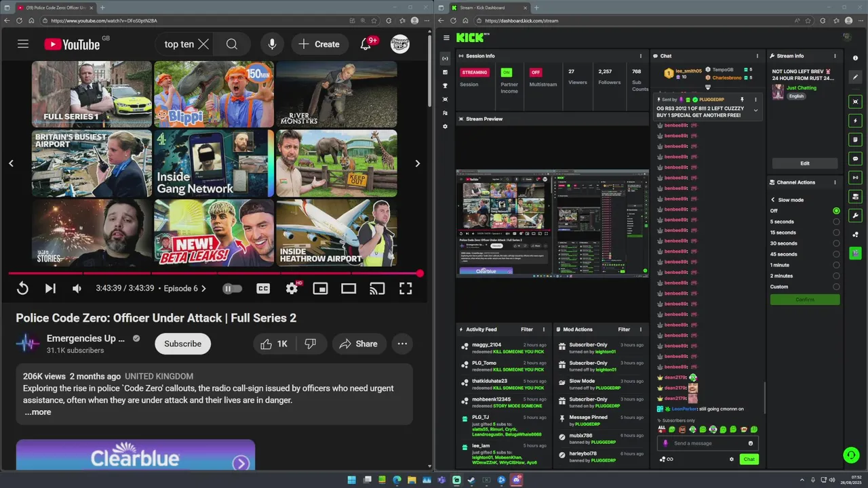Filter the Mod Actions list

pyautogui.click(x=624, y=329)
